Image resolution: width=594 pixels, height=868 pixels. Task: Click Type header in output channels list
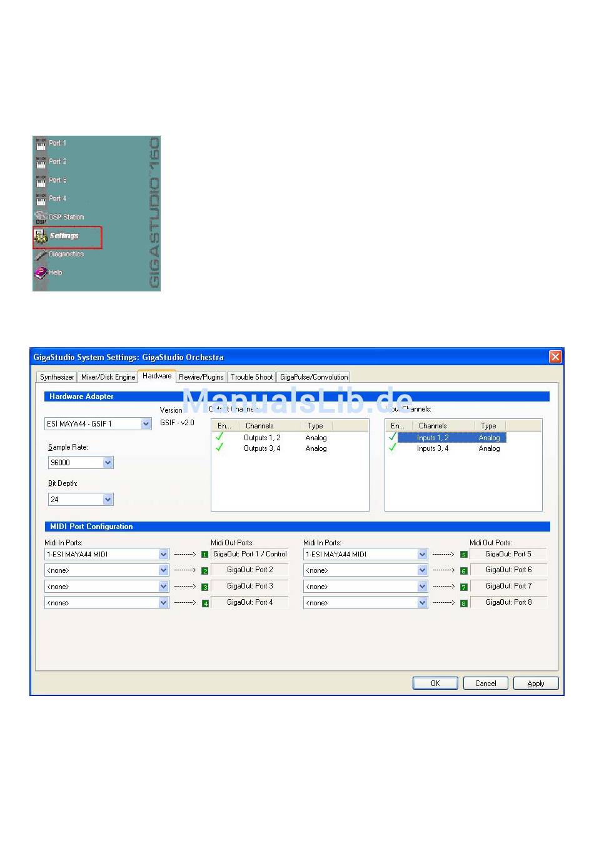317,426
